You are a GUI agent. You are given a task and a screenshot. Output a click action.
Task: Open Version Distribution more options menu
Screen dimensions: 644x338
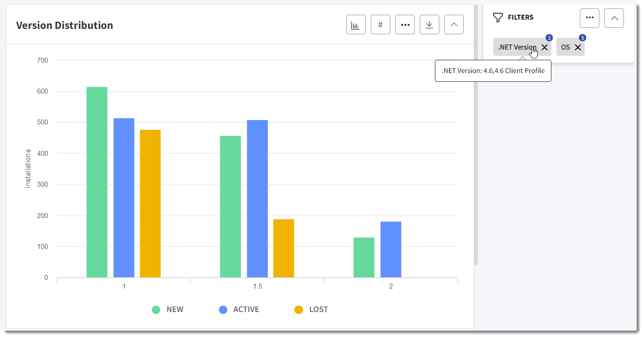coord(405,24)
